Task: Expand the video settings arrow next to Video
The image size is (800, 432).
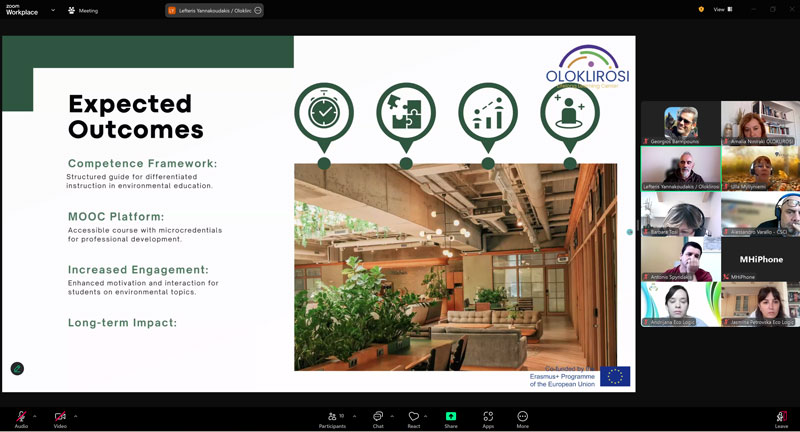Action: (75, 416)
